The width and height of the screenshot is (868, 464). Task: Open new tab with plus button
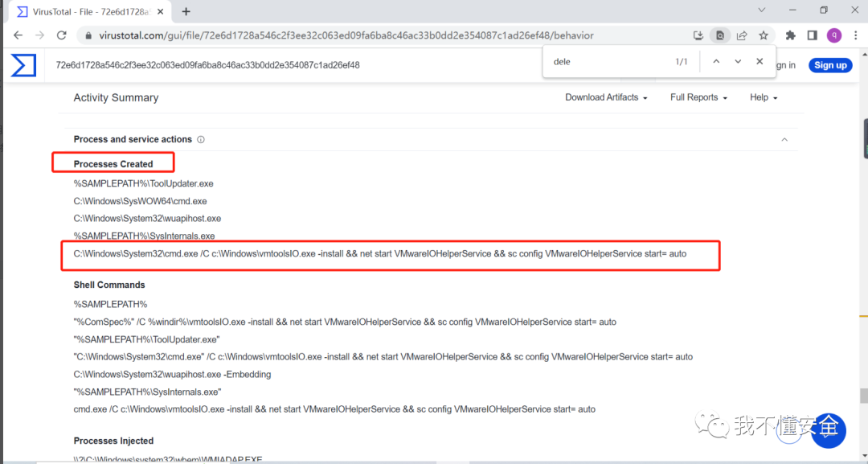click(186, 11)
